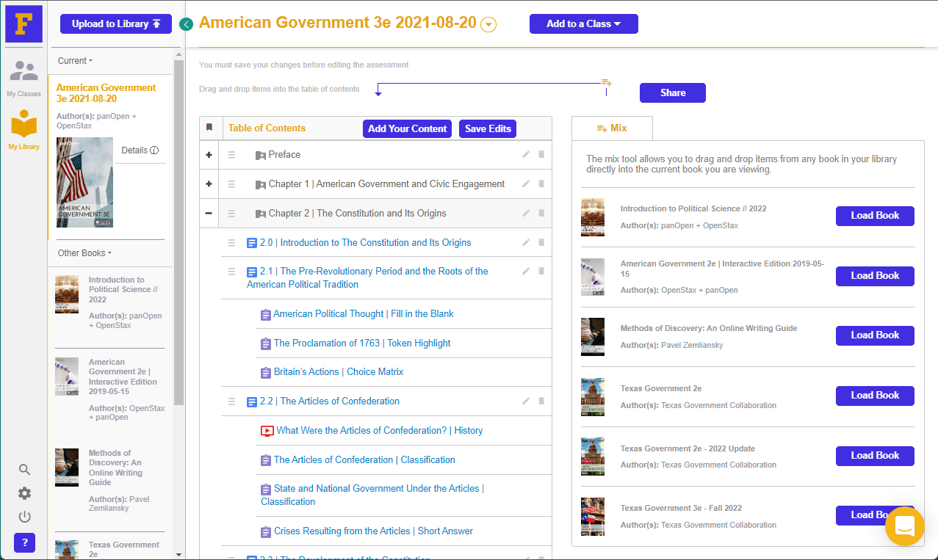Screen dimensions: 938x560
Task: Open the chat support bubble
Action: click(x=904, y=526)
